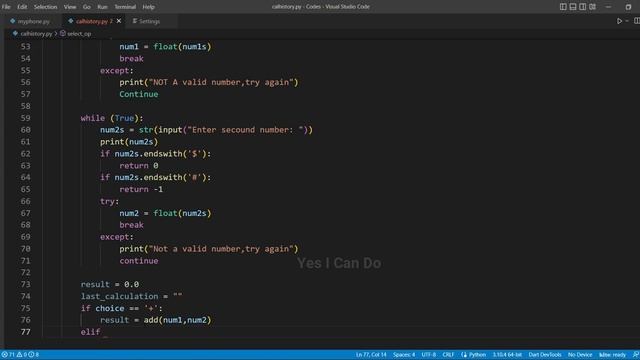Screen dimensions: 640x360
Task: Close the calhistory.py tab
Action: coord(119,21)
